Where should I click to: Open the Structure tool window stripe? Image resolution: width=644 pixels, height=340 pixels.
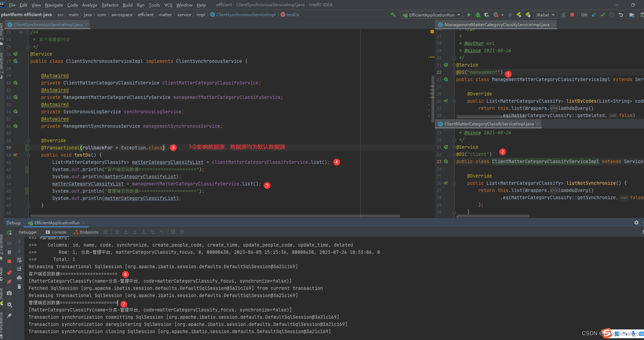(2, 65)
